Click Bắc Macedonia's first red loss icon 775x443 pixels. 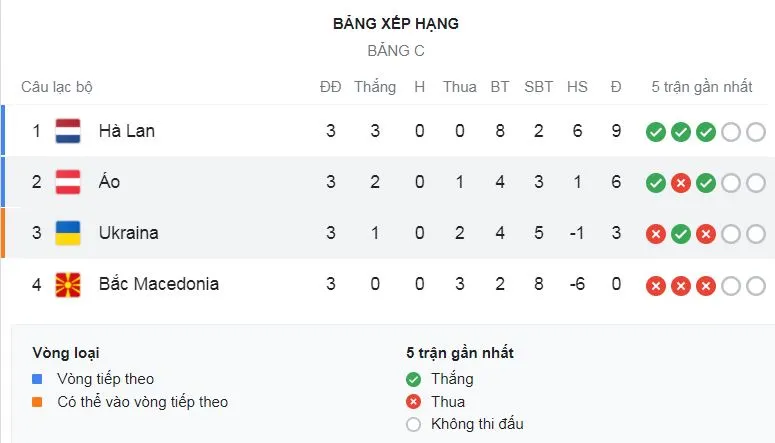(656, 285)
